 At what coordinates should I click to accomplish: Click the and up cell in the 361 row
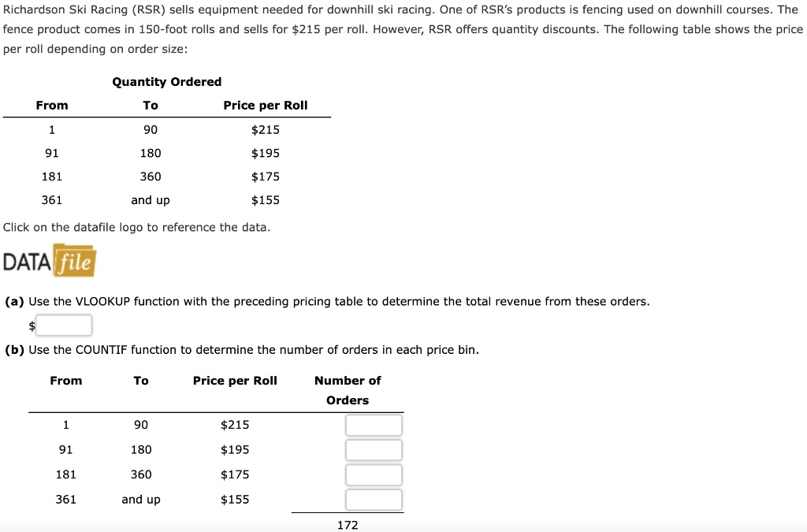click(150, 200)
